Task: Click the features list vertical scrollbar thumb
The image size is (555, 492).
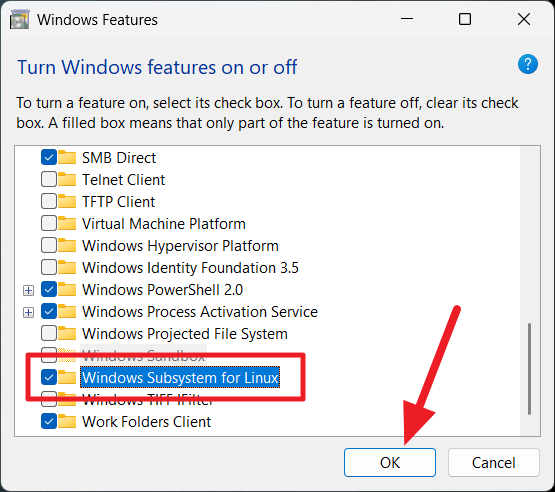Action: [x=529, y=368]
